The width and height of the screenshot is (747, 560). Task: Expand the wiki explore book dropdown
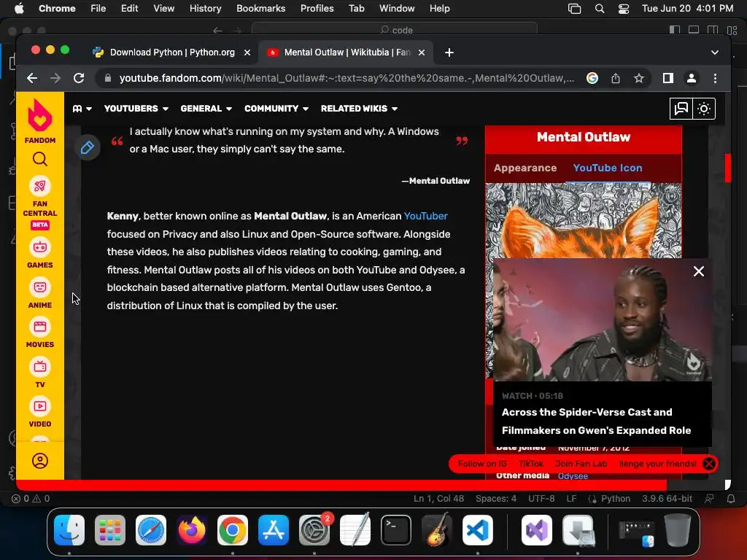click(x=82, y=109)
